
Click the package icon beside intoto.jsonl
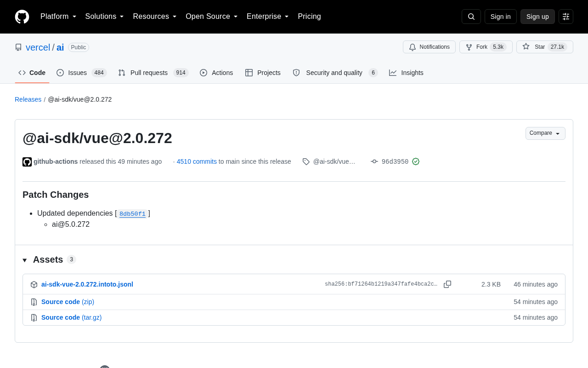34,285
